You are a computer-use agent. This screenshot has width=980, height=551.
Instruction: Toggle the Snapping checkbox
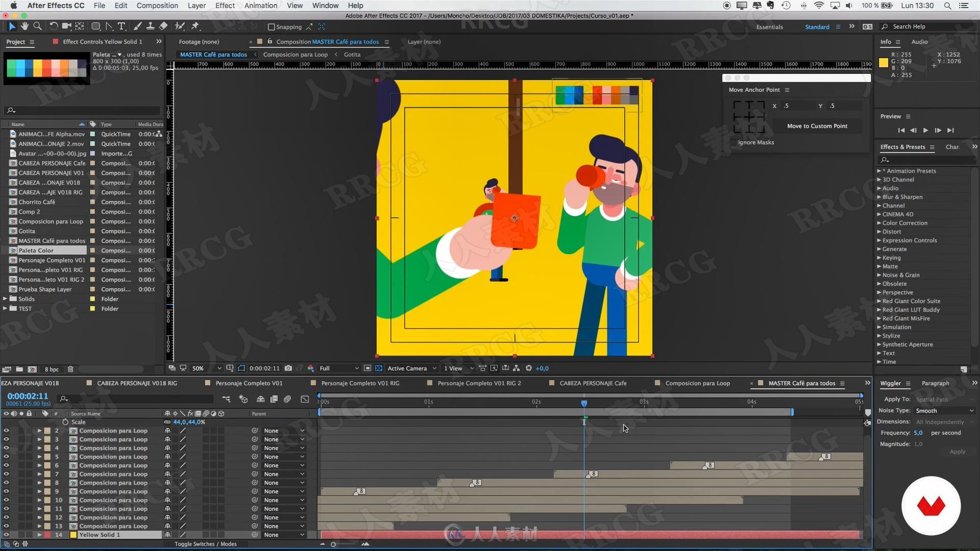(x=272, y=27)
